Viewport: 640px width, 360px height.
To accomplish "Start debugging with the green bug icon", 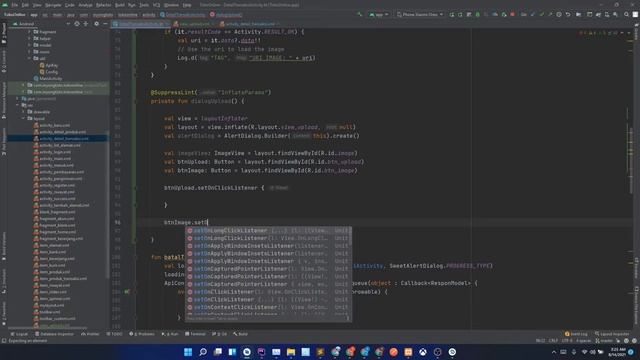I will pyautogui.click(x=478, y=15).
